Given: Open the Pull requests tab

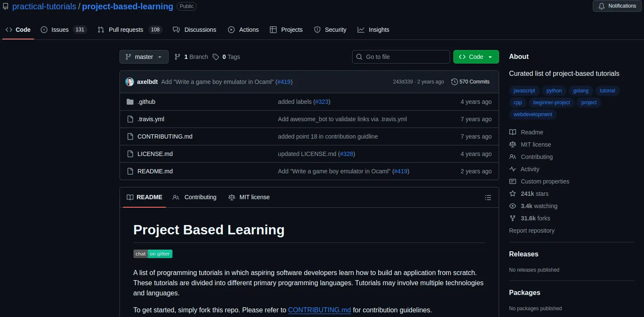Looking at the screenshot, I should pyautogui.click(x=130, y=30).
